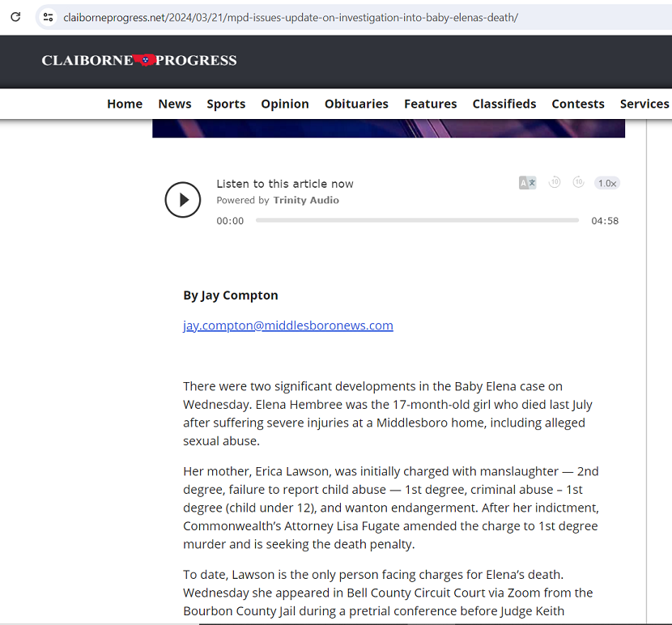Rewind audio 10 seconds
This screenshot has width=672, height=625.
coord(555,182)
